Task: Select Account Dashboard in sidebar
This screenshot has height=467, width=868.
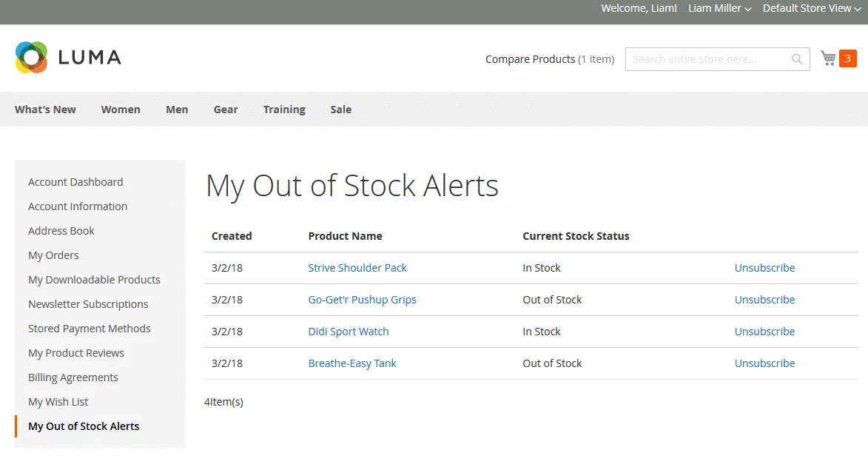Action: [x=75, y=182]
